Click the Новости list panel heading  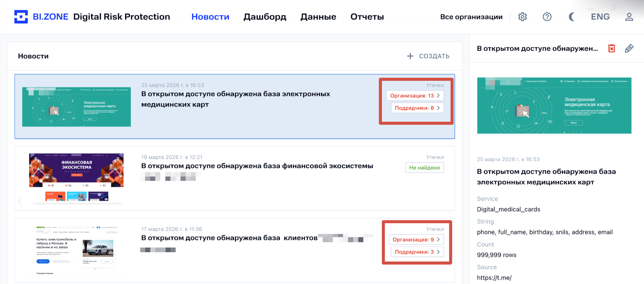click(x=33, y=56)
